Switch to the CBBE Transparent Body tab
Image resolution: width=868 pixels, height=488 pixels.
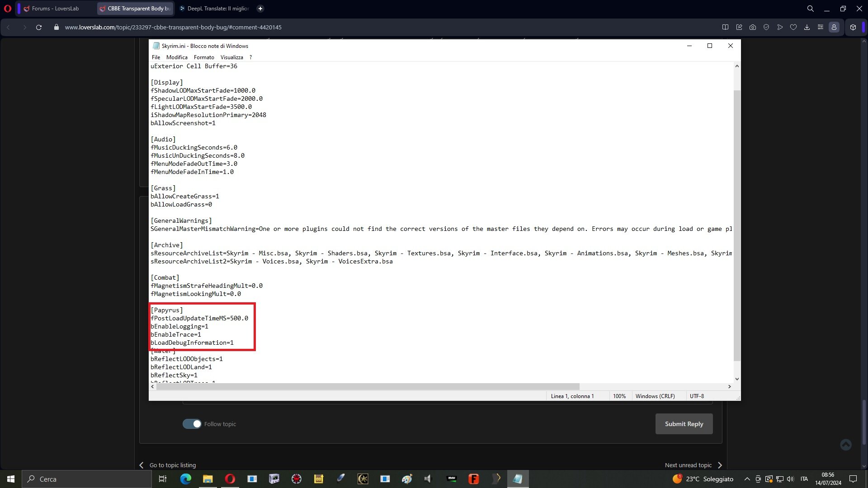pyautogui.click(x=135, y=9)
